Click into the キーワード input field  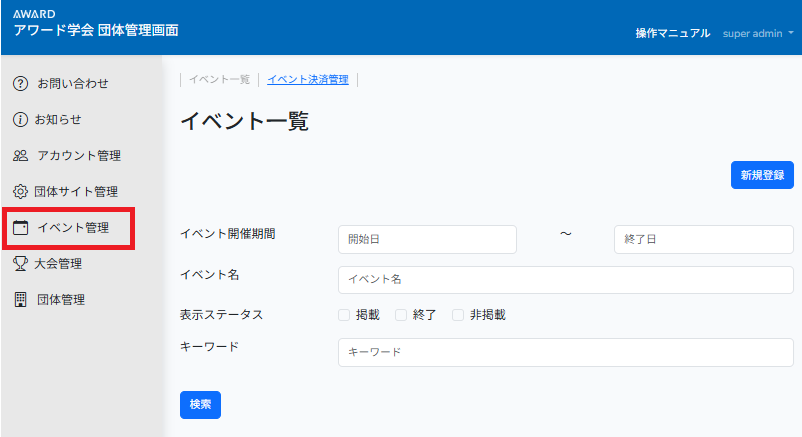pos(565,353)
